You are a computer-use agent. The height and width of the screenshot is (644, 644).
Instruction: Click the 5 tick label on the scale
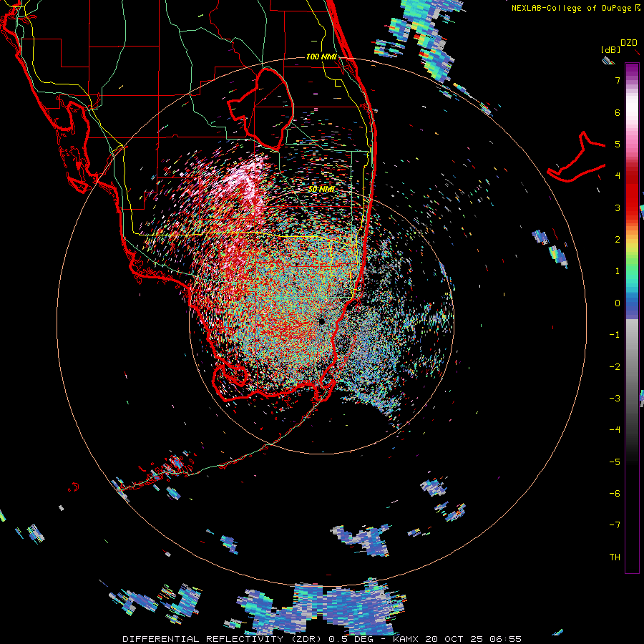click(618, 144)
